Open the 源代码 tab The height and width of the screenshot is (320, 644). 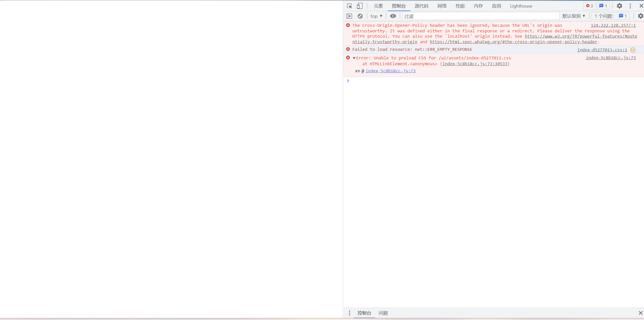[x=421, y=6]
